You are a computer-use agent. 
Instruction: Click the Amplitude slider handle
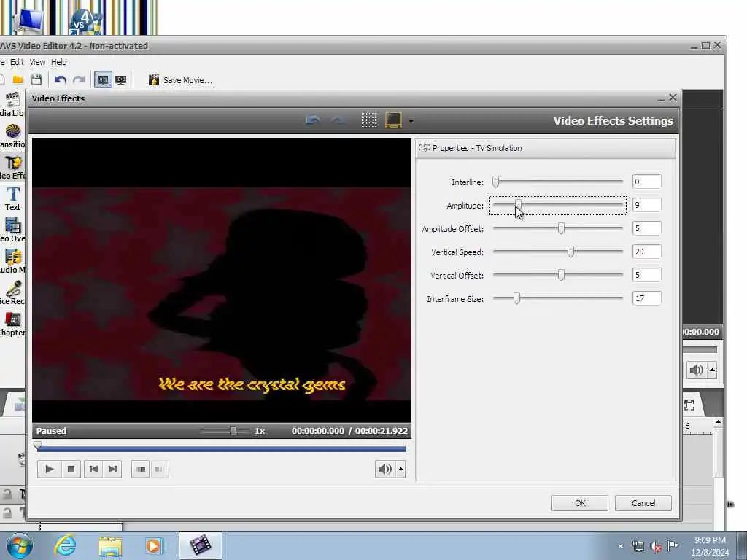click(518, 205)
